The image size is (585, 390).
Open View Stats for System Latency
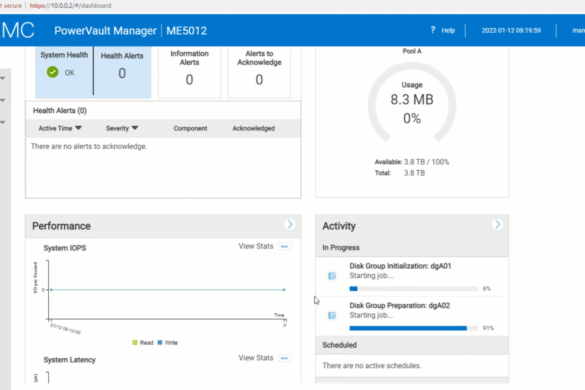(x=256, y=358)
